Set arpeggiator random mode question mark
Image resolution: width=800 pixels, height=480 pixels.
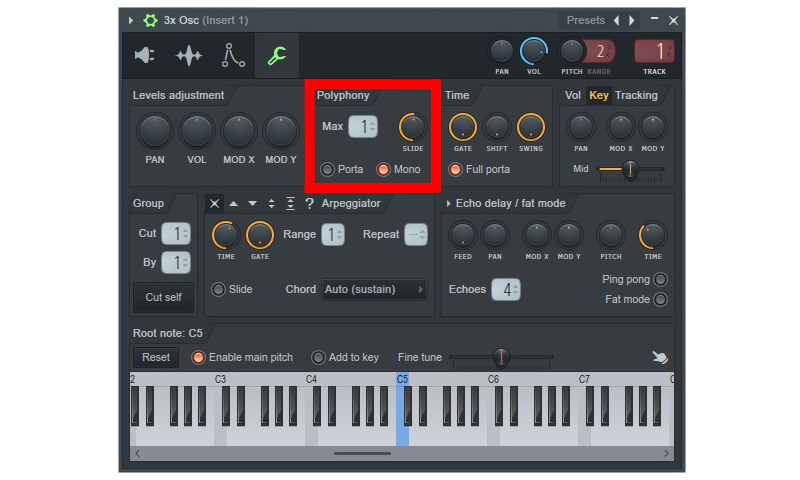tap(309, 204)
